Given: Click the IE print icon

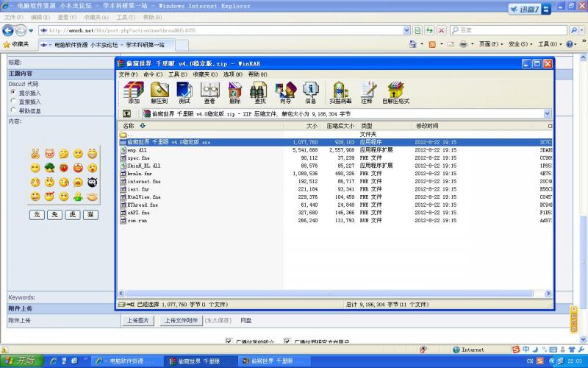Looking at the screenshot, I should point(464,44).
